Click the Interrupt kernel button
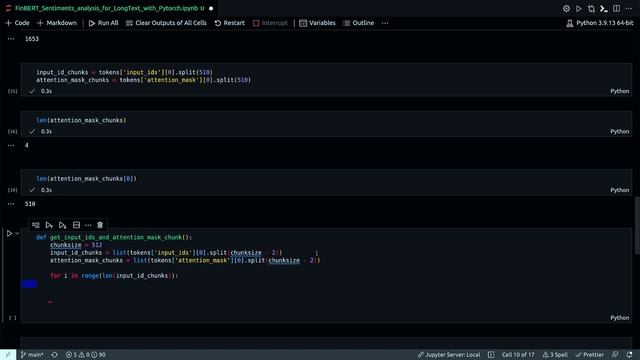Screen dimensions: 640x360 [270, 23]
